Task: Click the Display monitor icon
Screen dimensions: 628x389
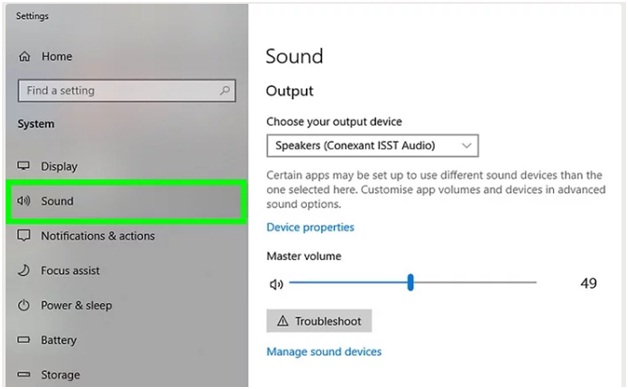Action: (23, 166)
